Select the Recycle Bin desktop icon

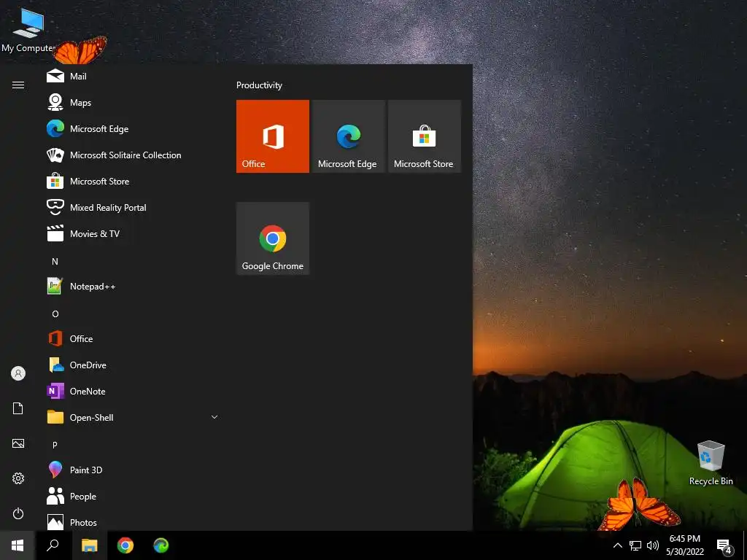(711, 463)
